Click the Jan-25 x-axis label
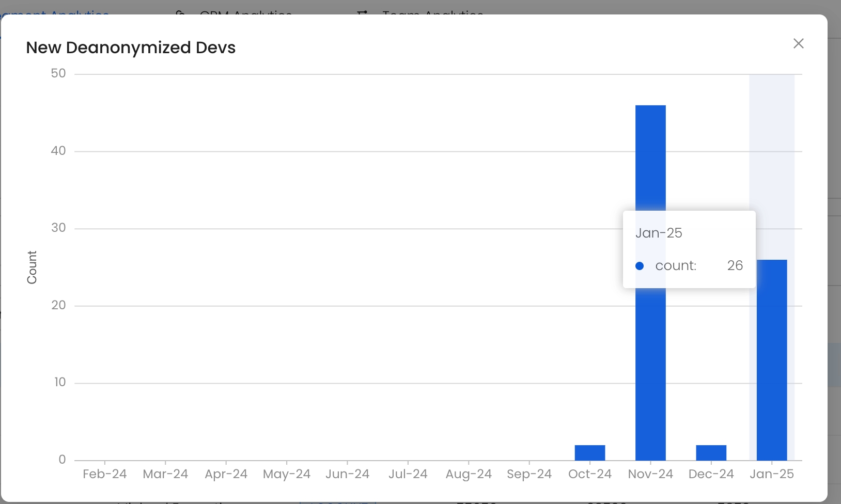Screen dimensions: 841x504 (x=771, y=474)
